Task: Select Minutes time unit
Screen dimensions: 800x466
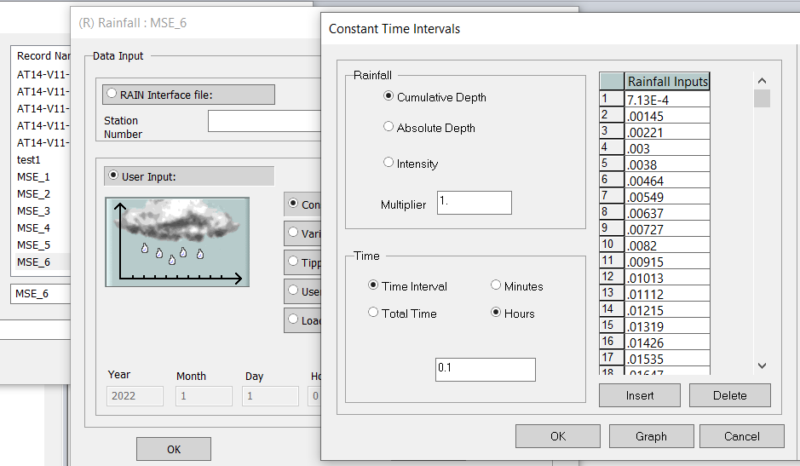Action: (x=497, y=286)
